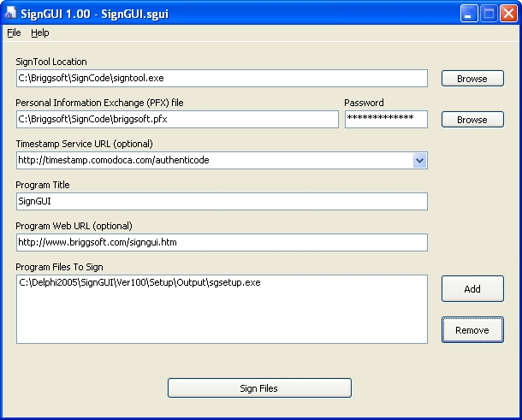The image size is (522, 420).
Task: Select the sgsetup.exe file entry in list
Action: (139, 282)
